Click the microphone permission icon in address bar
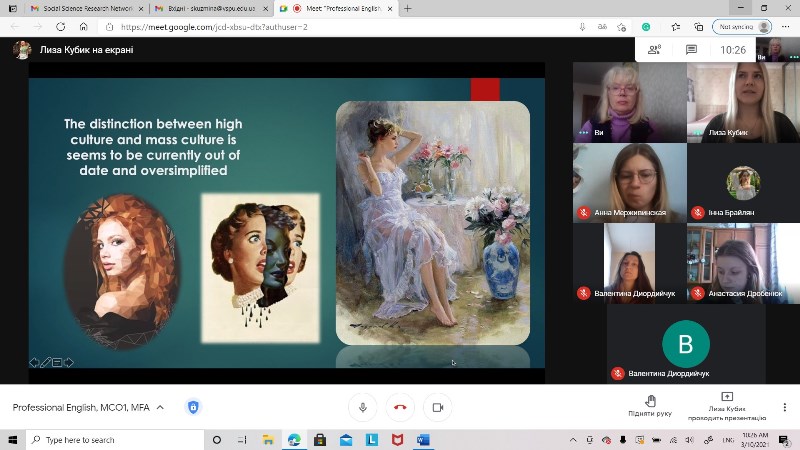The image size is (800, 450). coord(582,27)
